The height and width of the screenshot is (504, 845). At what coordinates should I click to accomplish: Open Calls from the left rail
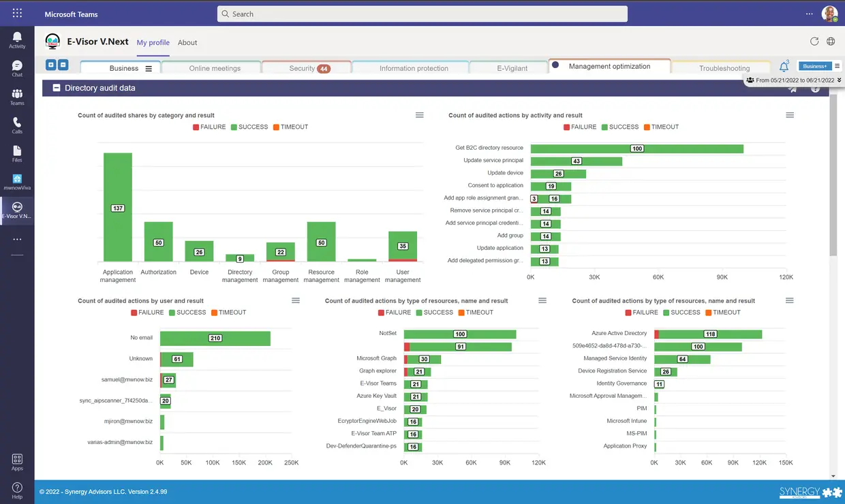17,125
